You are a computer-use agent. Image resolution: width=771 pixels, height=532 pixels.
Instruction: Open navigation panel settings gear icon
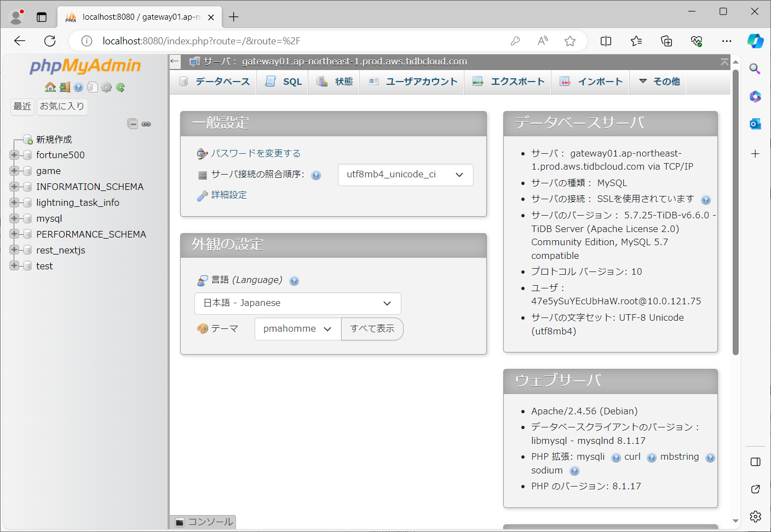tap(106, 87)
